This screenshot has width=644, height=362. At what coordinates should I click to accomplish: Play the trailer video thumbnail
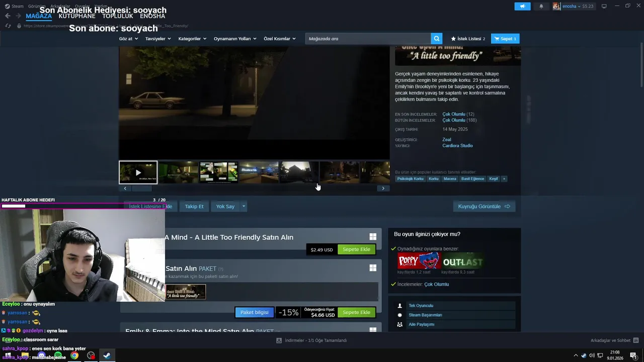tap(138, 172)
